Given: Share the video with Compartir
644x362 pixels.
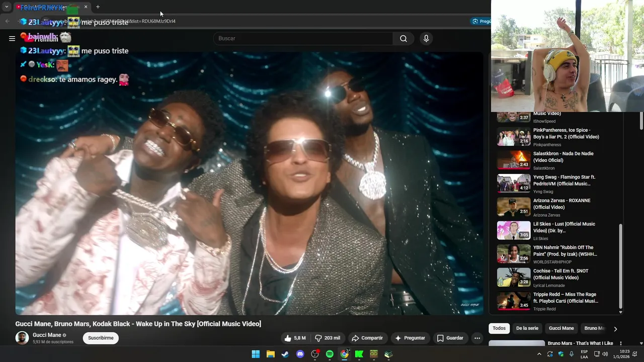Looking at the screenshot, I should [x=367, y=338].
